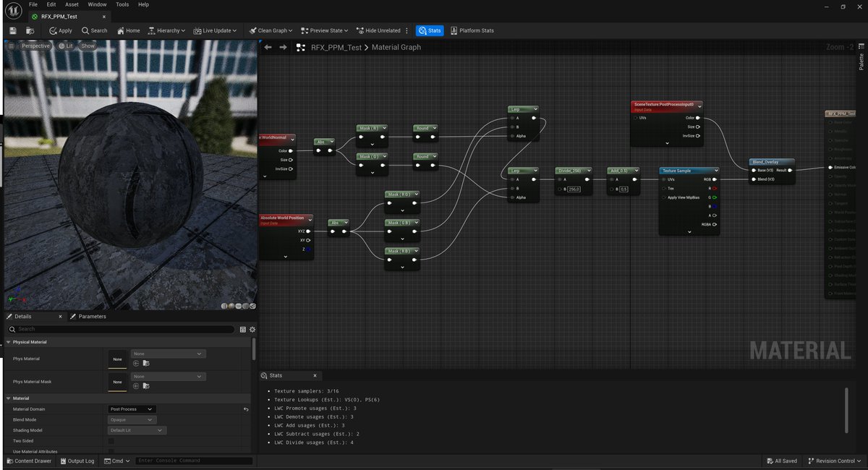Go Home in the material graph
This screenshot has height=470, width=868.
(128, 30)
